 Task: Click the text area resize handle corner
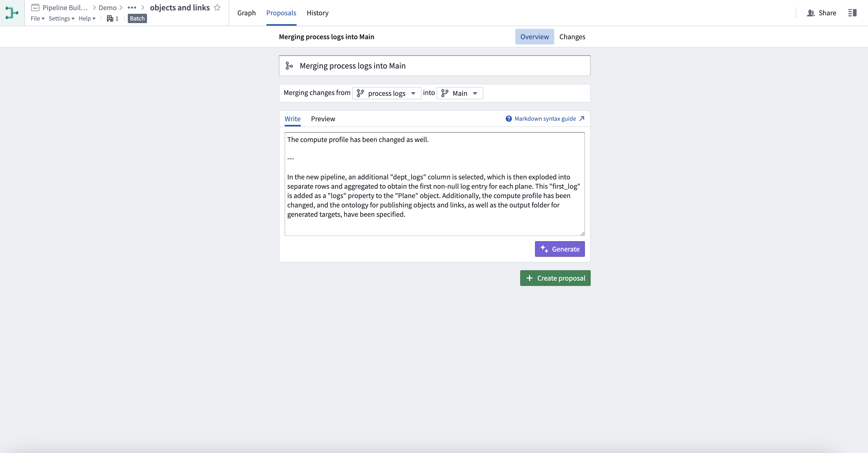click(x=582, y=233)
